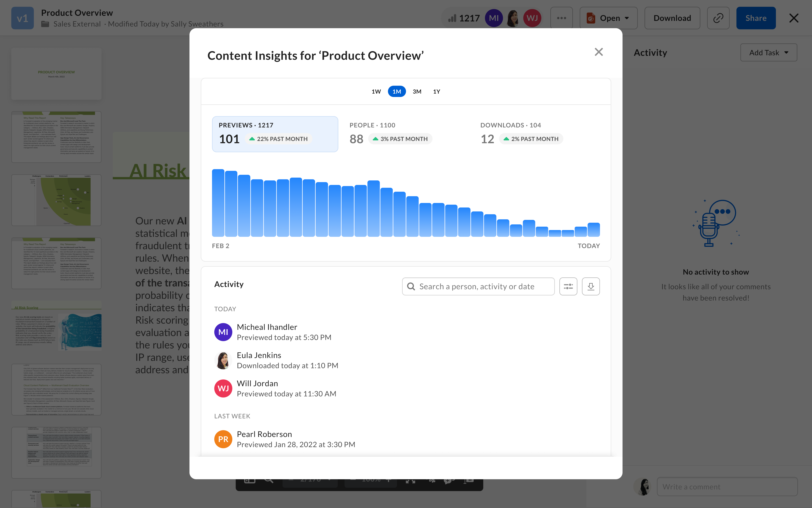Select the 1W time range
This screenshot has height=508, width=812.
[x=376, y=91]
